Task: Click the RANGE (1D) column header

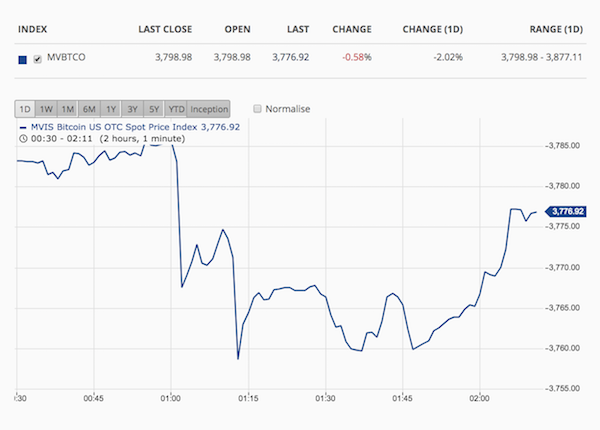Action: click(556, 29)
